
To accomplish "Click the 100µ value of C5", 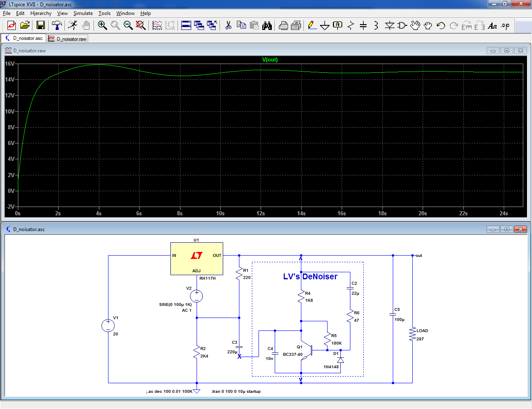I will click(399, 320).
